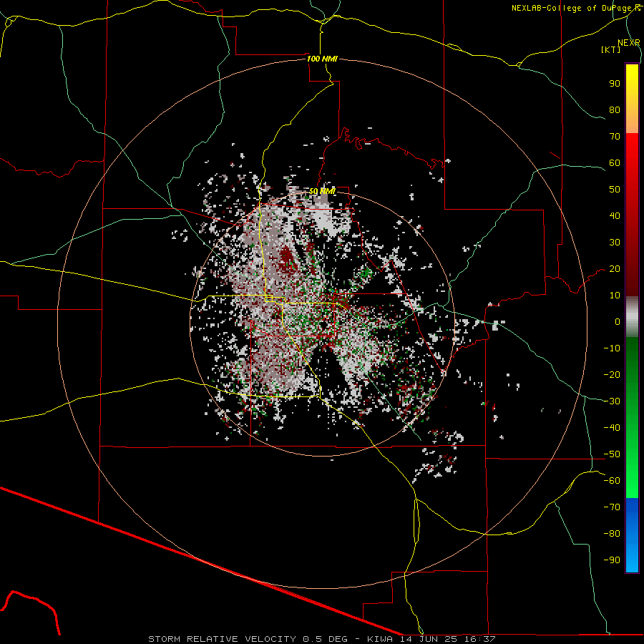
Task: Click the "NEXLAB-College of DuPage" credit text
Action: (x=572, y=8)
